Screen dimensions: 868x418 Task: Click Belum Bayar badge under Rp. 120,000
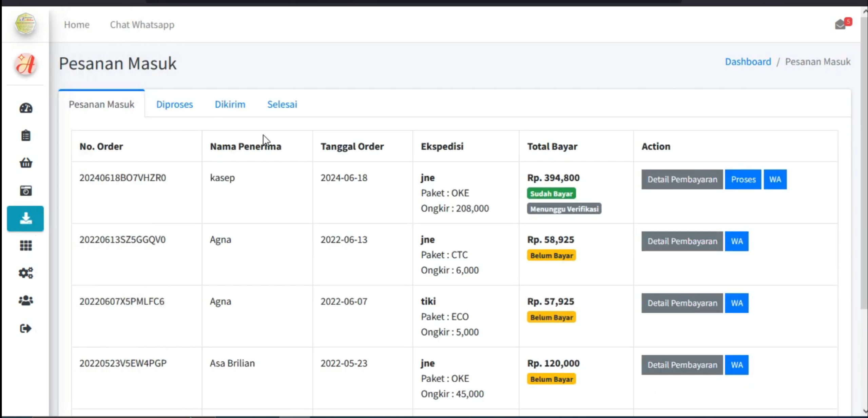tap(551, 379)
